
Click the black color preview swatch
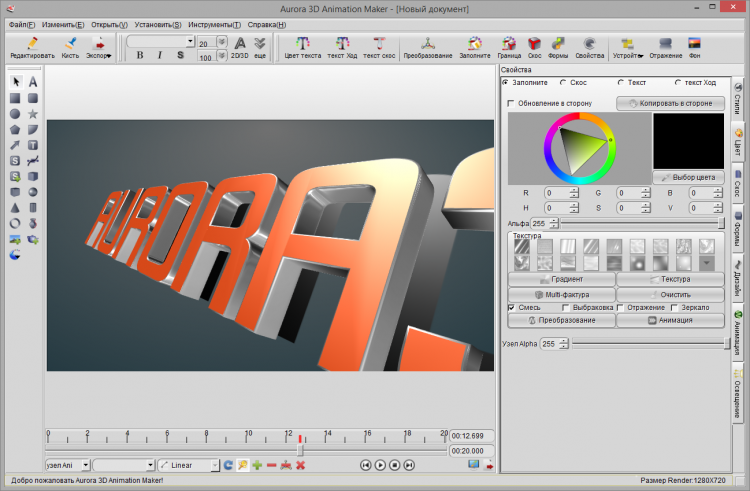tap(687, 139)
